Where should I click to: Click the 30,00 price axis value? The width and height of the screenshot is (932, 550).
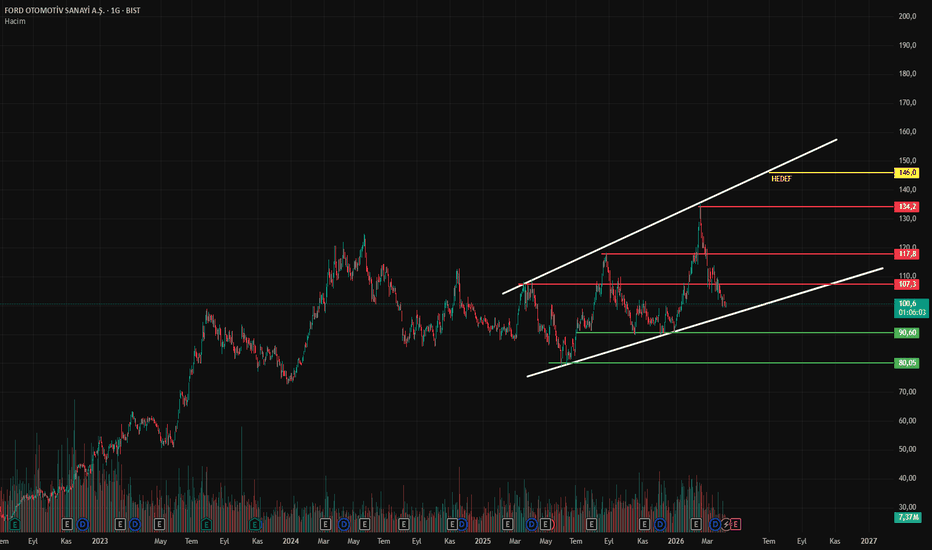tap(907, 507)
